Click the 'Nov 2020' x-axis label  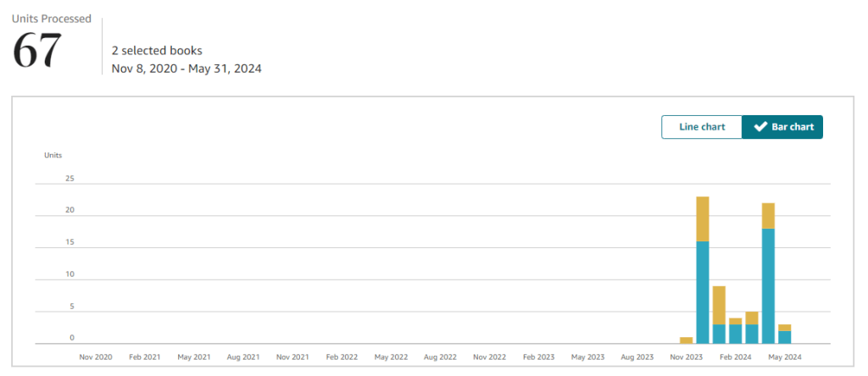[x=96, y=357]
